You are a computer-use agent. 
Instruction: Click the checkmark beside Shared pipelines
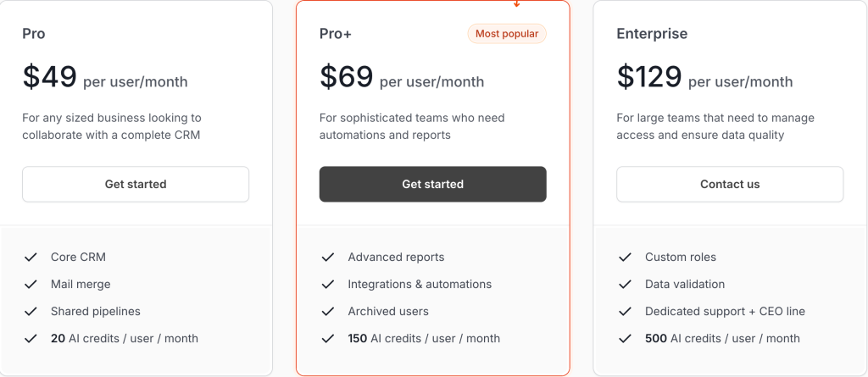point(31,312)
